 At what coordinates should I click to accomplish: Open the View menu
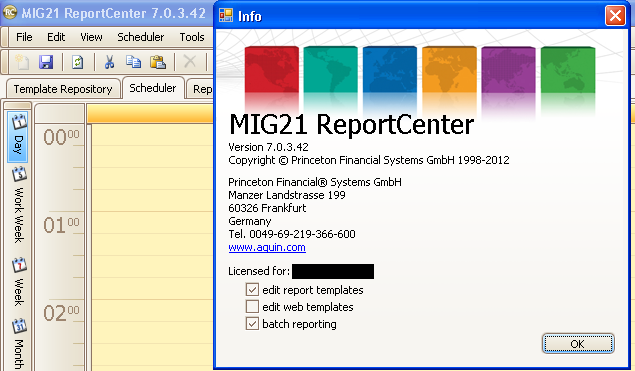(91, 37)
